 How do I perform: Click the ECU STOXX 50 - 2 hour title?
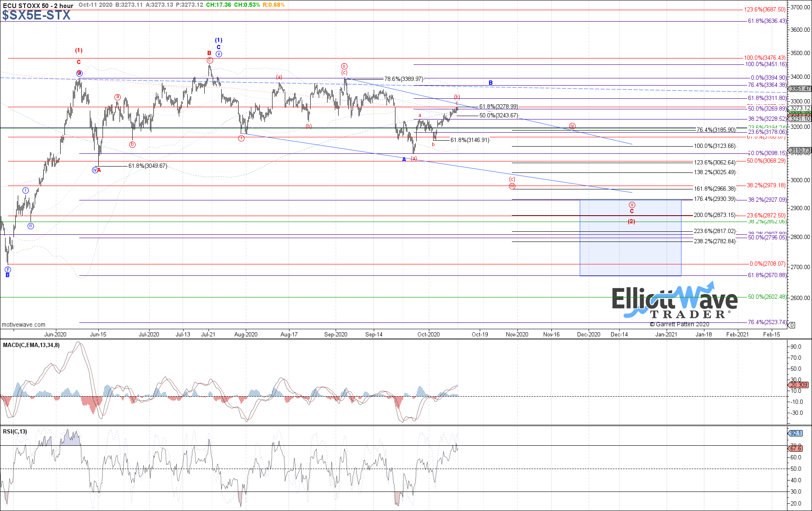point(38,6)
